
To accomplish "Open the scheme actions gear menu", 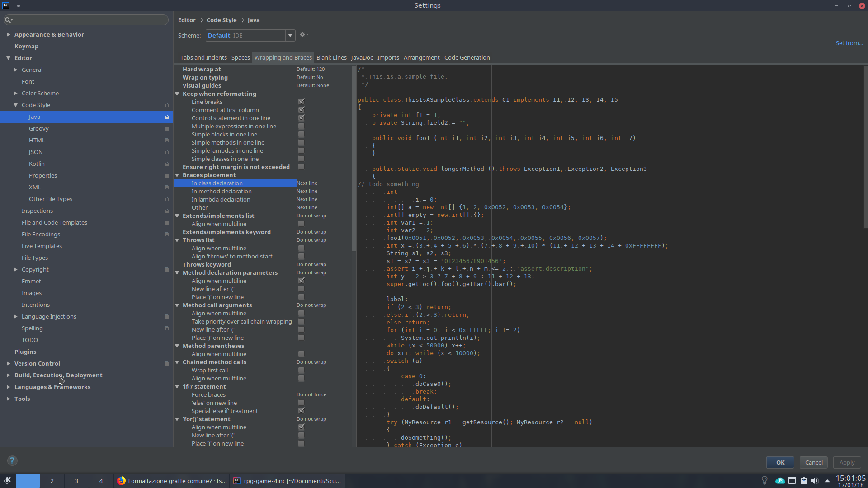I will [x=303, y=35].
